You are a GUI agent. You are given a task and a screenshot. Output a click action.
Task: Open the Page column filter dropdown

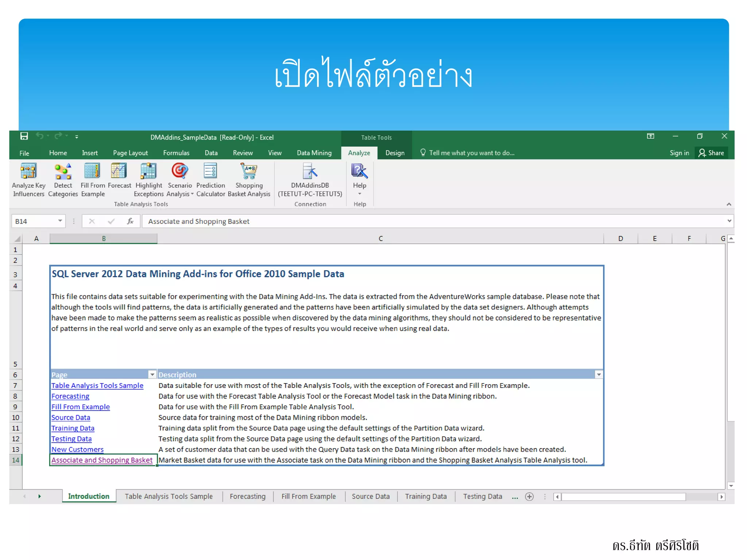[152, 374]
